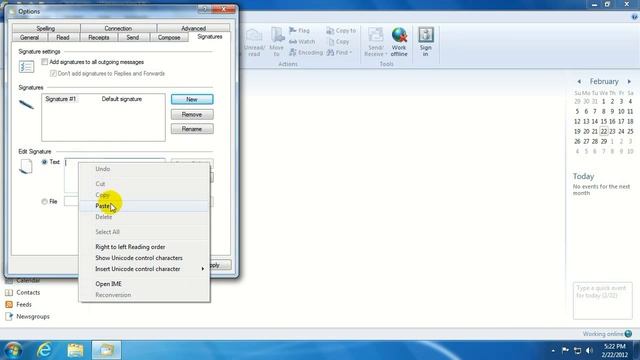This screenshot has height=360, width=640.
Task: Choose Paste from the context menu
Action: [x=144, y=206]
